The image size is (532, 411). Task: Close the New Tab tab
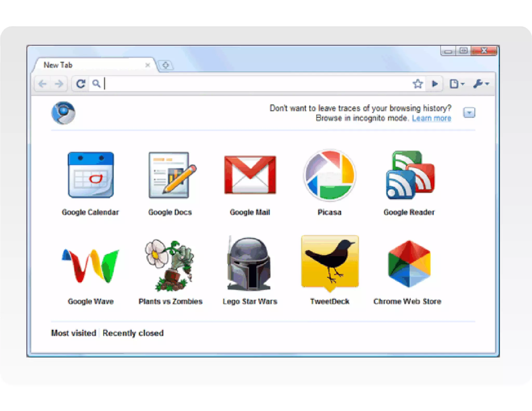pyautogui.click(x=148, y=65)
